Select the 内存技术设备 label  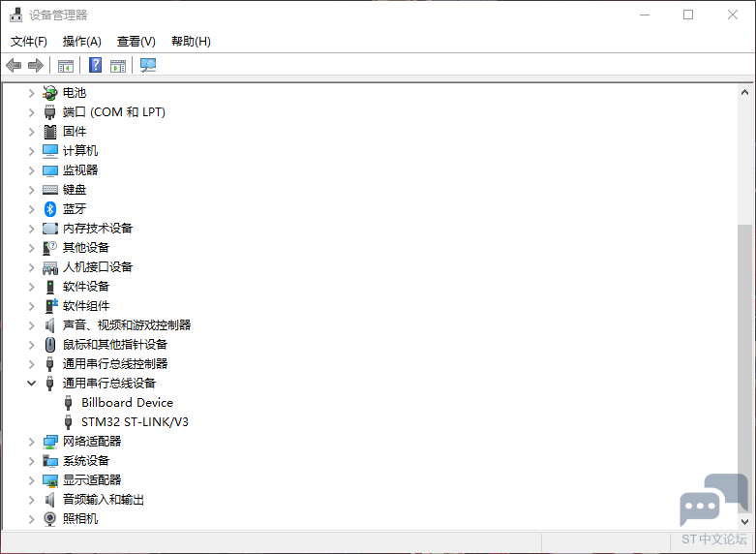click(98, 229)
